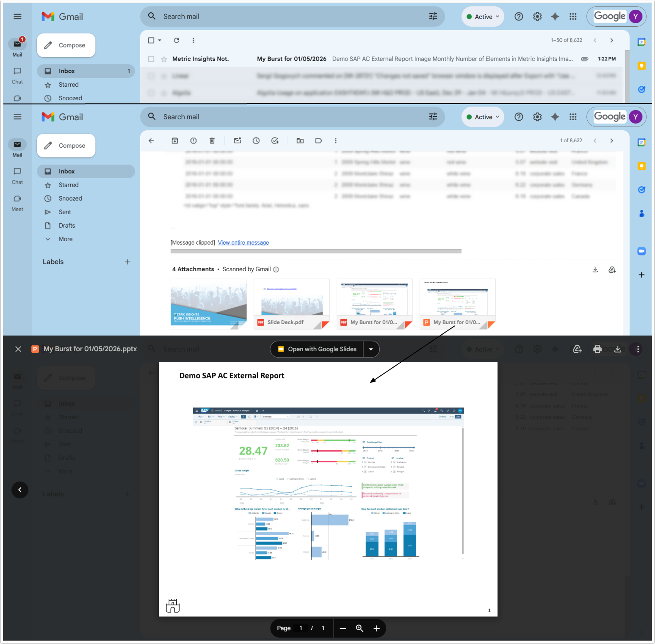Expand More in the message-view sidebar
This screenshot has height=644, width=655.
tap(66, 239)
